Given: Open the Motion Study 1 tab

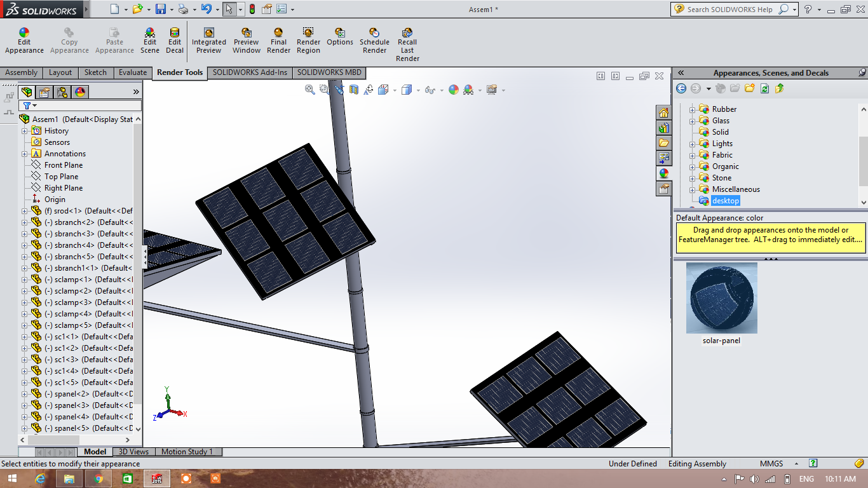Looking at the screenshot, I should (187, 452).
